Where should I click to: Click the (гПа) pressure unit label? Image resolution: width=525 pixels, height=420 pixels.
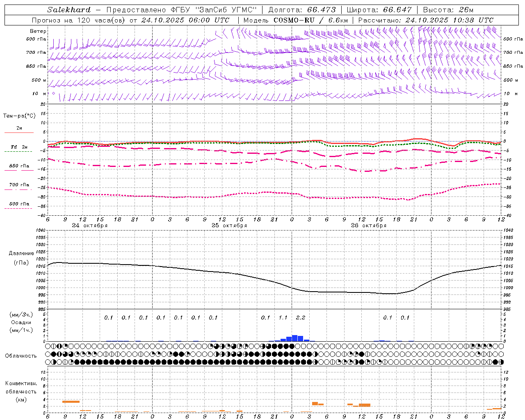pyautogui.click(x=21, y=263)
